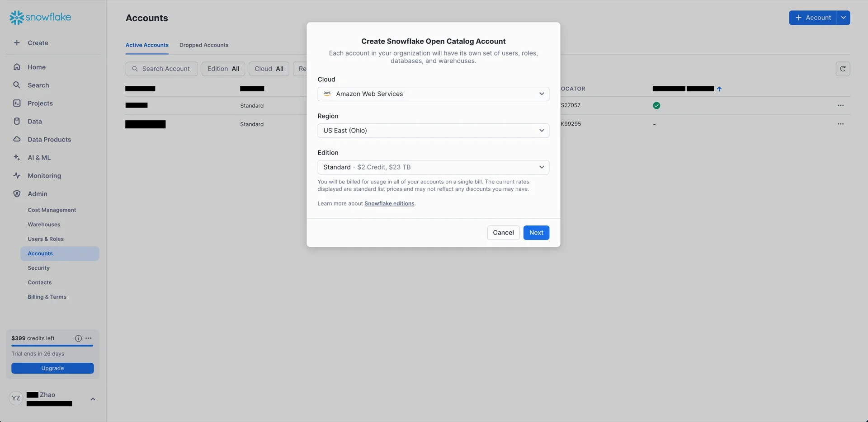868x422 pixels.
Task: Open Warehouses in Admin menu
Action: (x=44, y=225)
